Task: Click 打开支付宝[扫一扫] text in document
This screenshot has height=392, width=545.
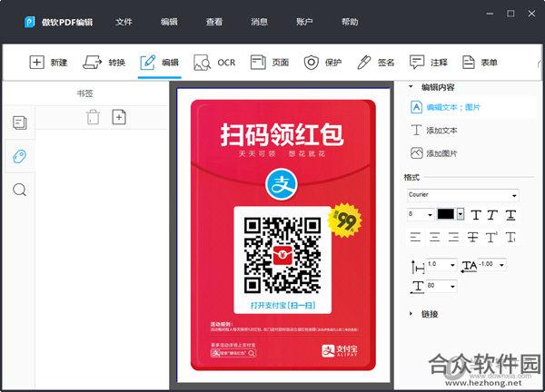Action: pos(282,305)
